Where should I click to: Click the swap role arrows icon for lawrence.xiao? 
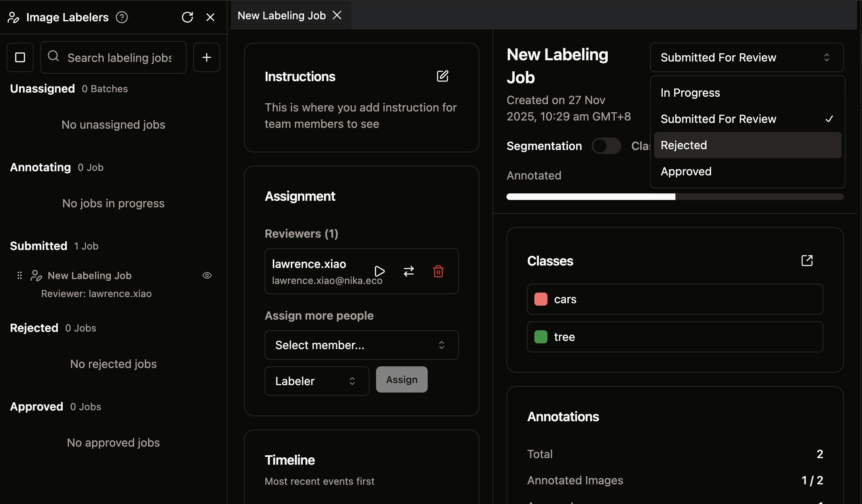(x=409, y=271)
